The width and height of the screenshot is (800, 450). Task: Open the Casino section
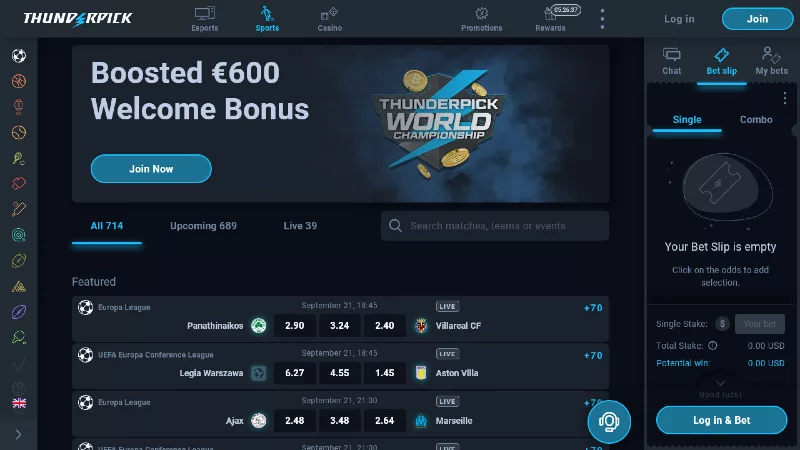(330, 19)
